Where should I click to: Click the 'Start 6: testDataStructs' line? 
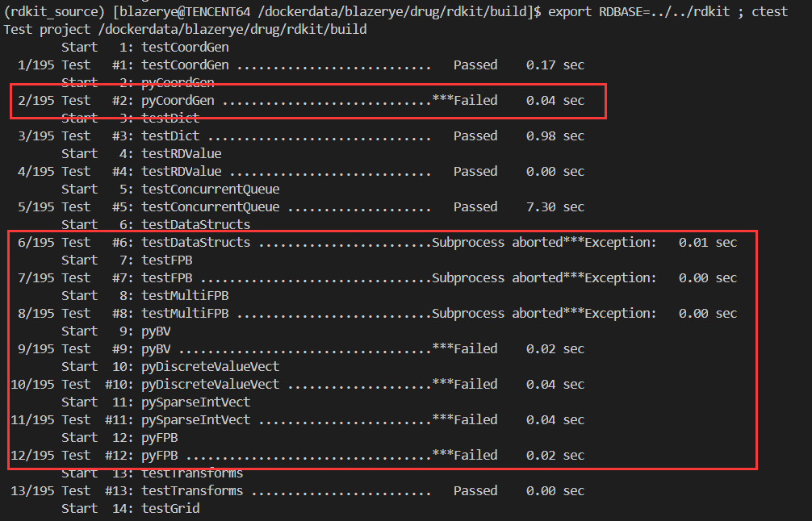156,224
